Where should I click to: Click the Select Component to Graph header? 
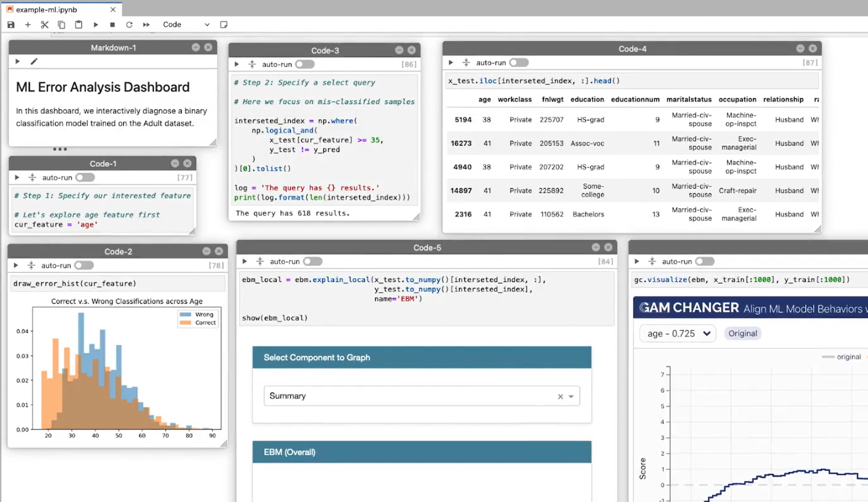pyautogui.click(x=422, y=357)
